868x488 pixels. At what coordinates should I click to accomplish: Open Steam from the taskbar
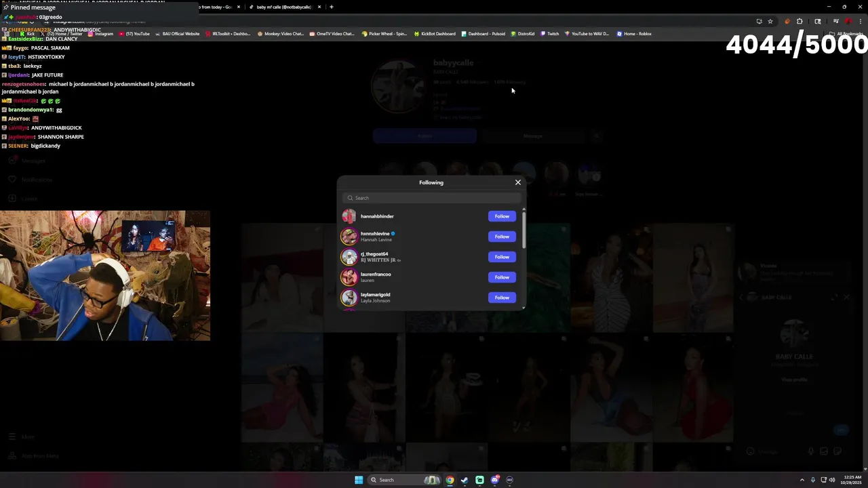click(x=465, y=480)
